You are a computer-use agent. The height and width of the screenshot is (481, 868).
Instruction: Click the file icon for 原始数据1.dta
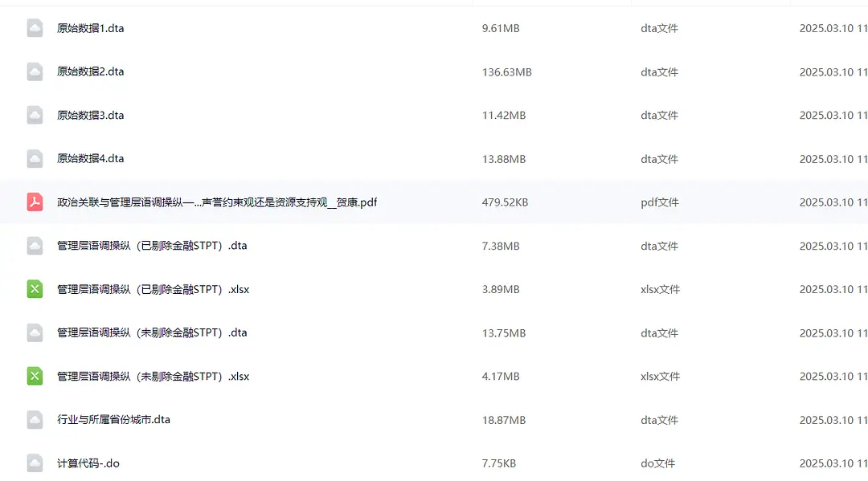coord(35,28)
